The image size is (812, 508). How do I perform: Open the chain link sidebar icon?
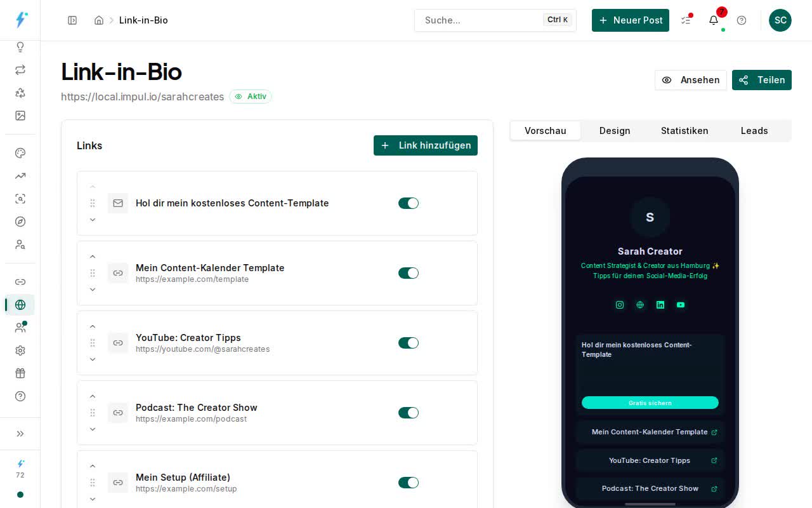[x=20, y=282]
